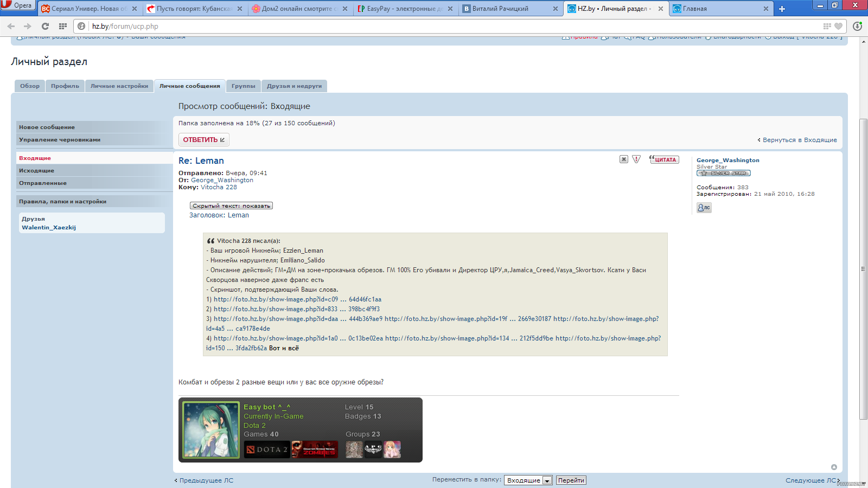Delete message with the X icon
Screen dimensions: 868x488
[x=624, y=159]
